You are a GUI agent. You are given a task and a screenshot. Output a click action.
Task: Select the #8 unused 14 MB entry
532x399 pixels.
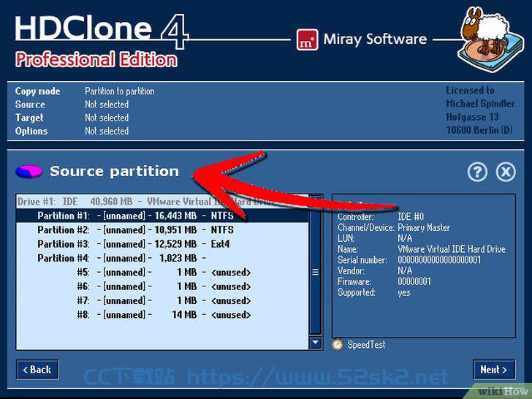(x=162, y=315)
